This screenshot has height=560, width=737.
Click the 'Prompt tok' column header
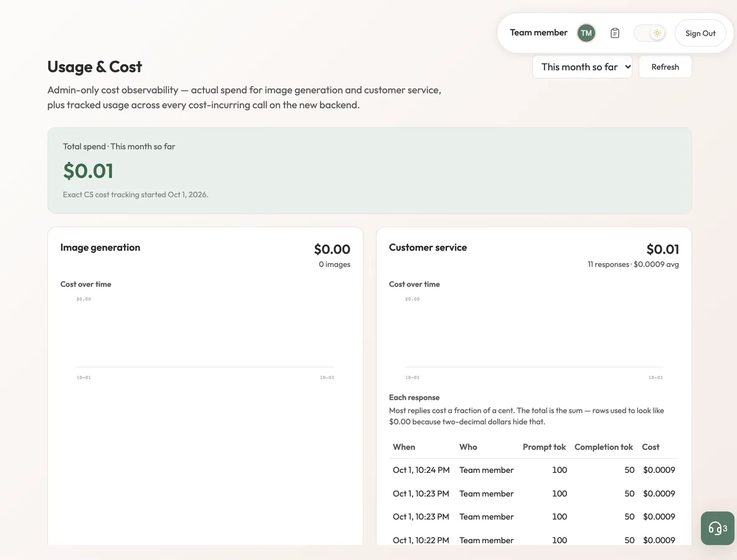pos(544,447)
